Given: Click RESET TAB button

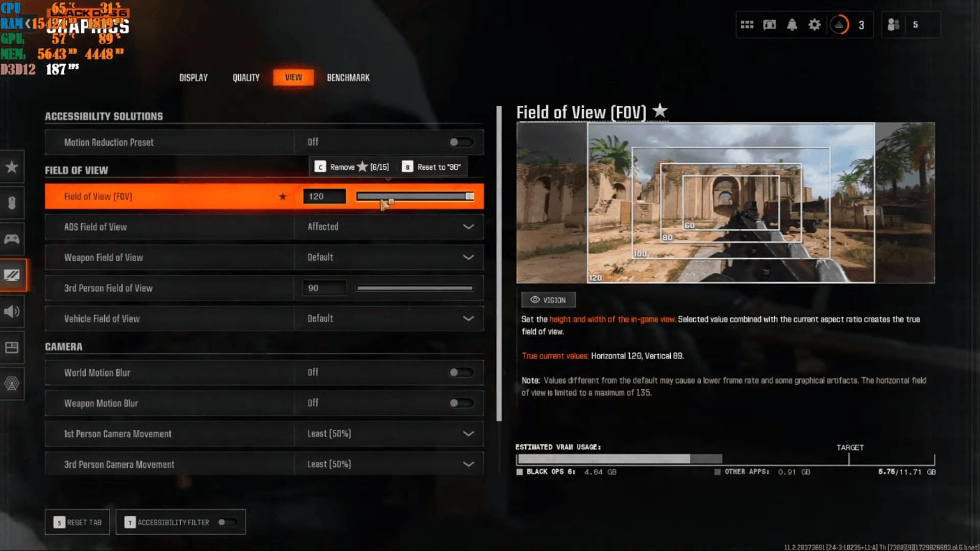Looking at the screenshot, I should coord(76,522).
